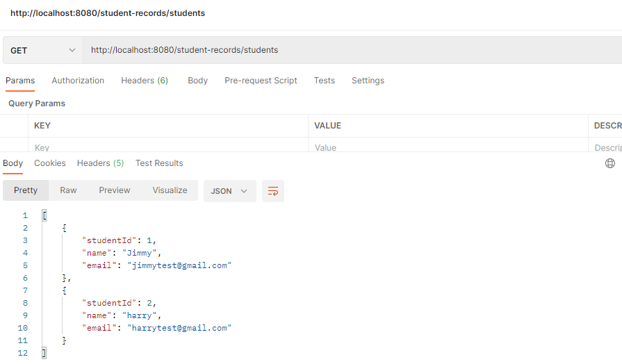622x364 pixels.
Task: Click the "Jimmy" name value
Action: pyautogui.click(x=139, y=253)
